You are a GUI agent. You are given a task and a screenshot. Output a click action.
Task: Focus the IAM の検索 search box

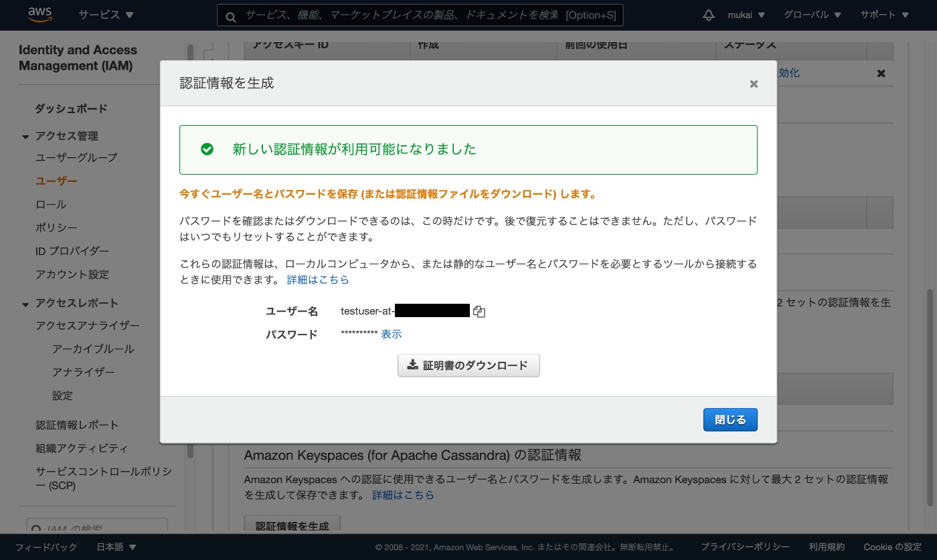pos(97,526)
